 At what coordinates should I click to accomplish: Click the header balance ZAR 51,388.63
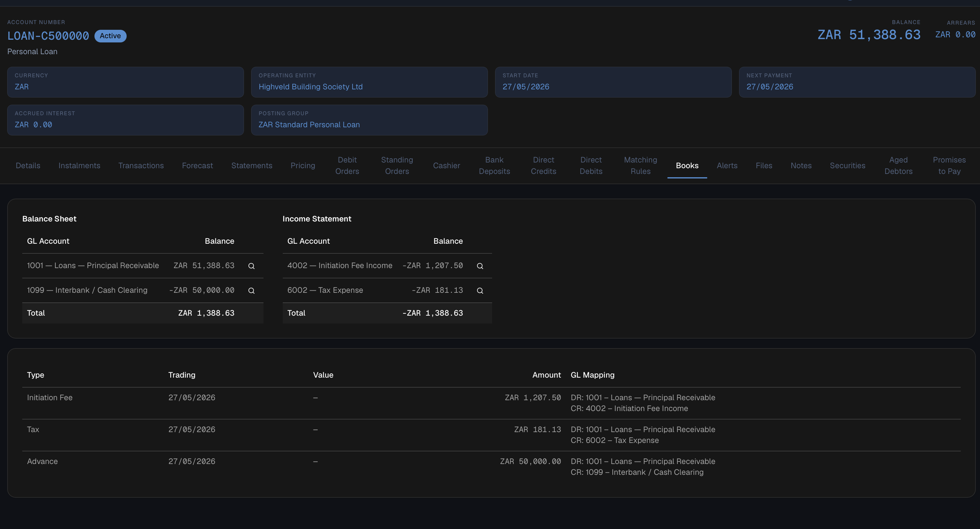(x=869, y=35)
